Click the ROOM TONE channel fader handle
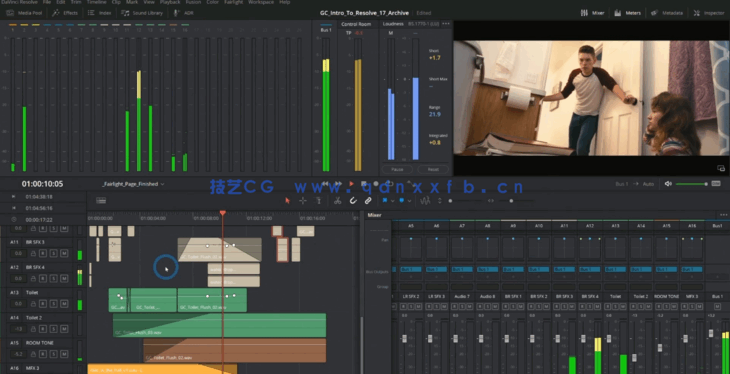Image resolution: width=730 pixels, height=374 pixels. [x=660, y=347]
